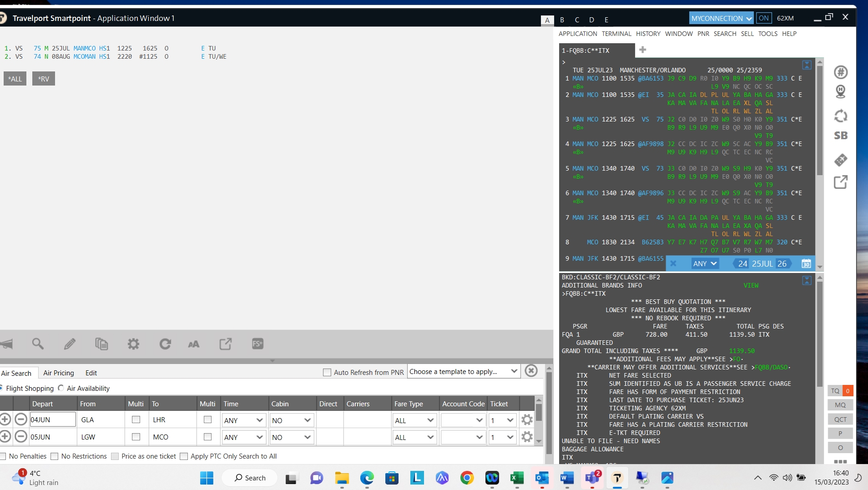Click the *ALL button

pos(15,79)
